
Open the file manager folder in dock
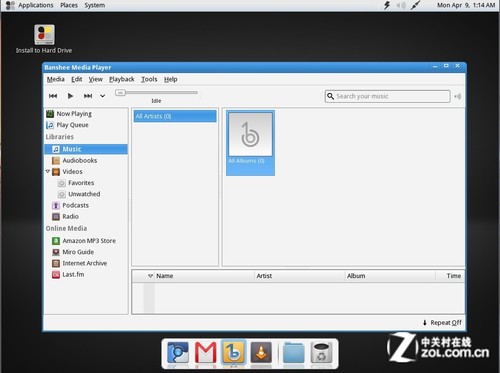[x=294, y=352]
